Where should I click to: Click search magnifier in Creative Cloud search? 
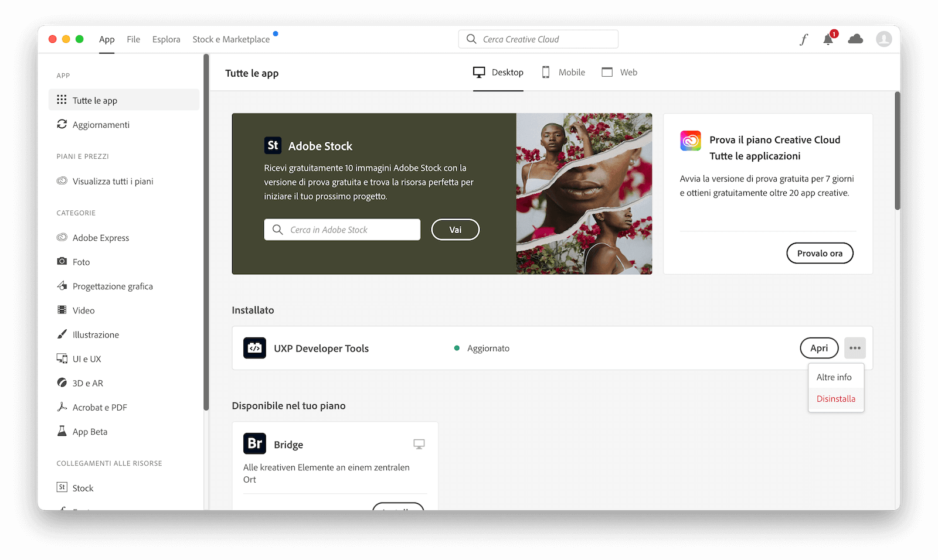click(x=471, y=39)
